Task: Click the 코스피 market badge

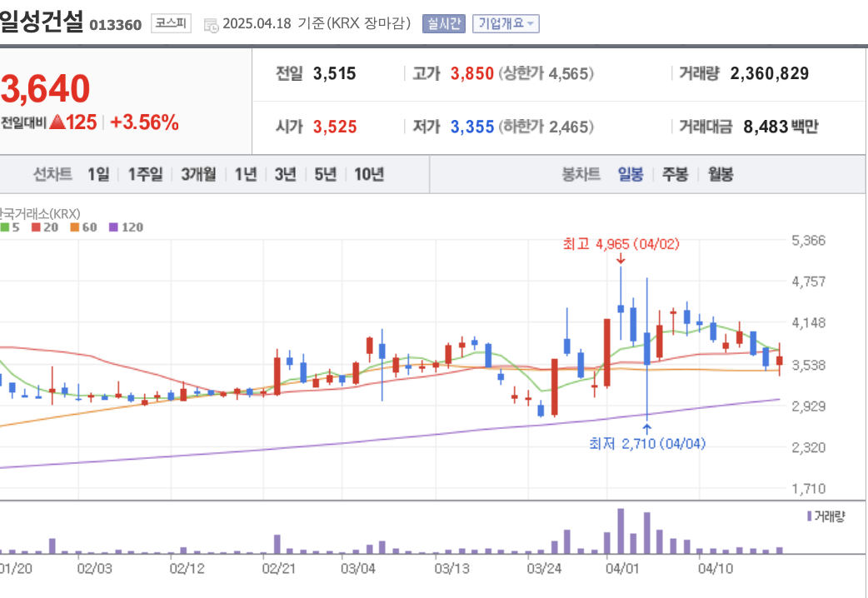Action: click(169, 23)
